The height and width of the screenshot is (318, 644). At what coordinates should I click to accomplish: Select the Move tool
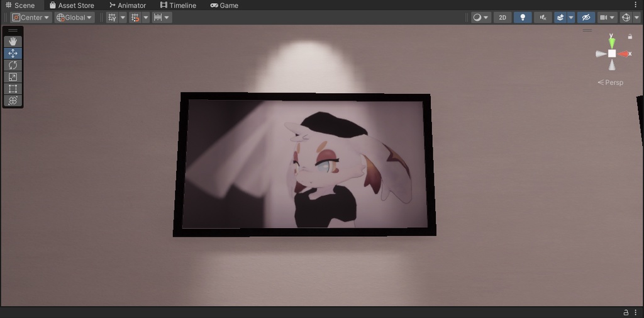[x=13, y=54]
